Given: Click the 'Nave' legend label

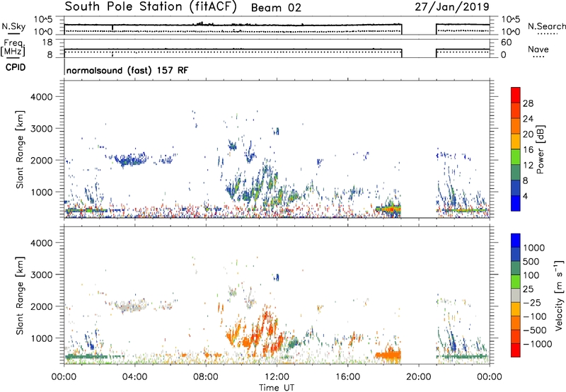Looking at the screenshot, I should tap(538, 49).
